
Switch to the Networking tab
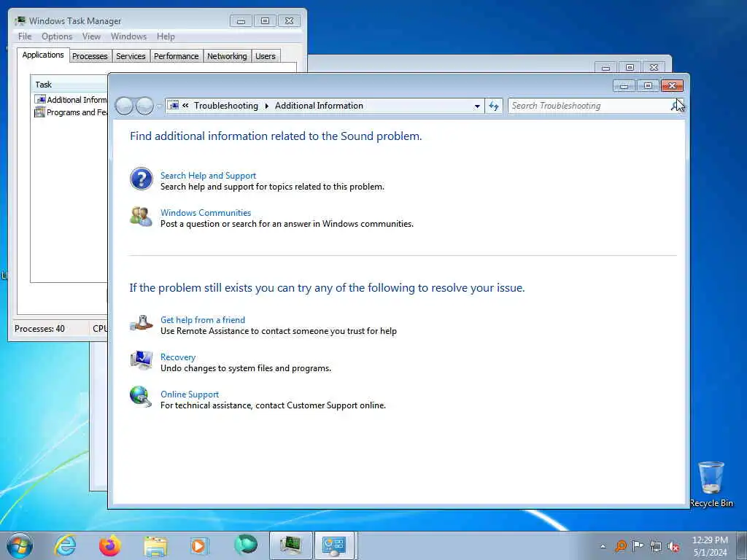228,56
